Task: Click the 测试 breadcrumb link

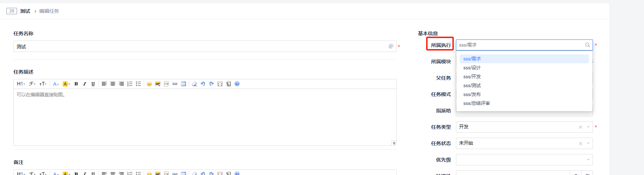Action: 25,11
